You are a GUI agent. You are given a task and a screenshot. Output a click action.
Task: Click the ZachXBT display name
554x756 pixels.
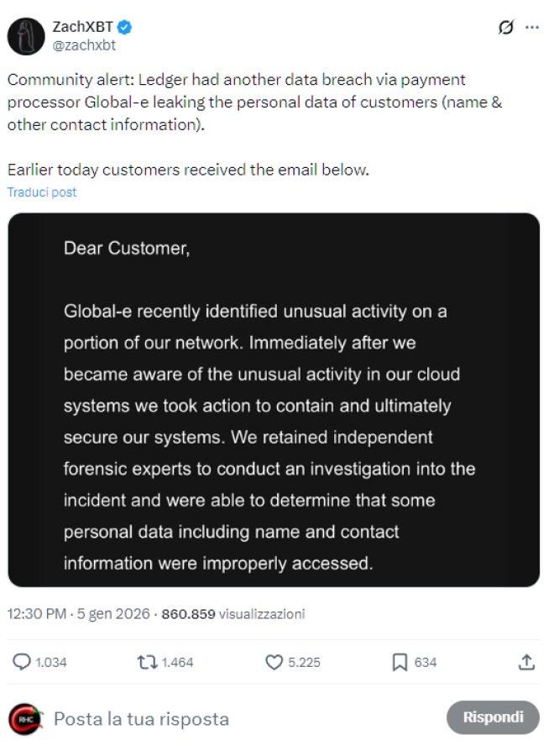(x=84, y=27)
